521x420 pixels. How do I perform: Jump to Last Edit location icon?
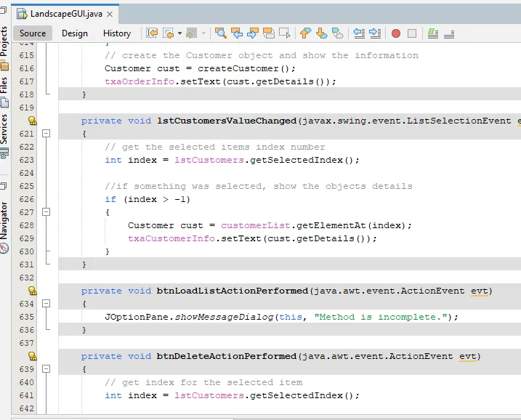tap(152, 33)
